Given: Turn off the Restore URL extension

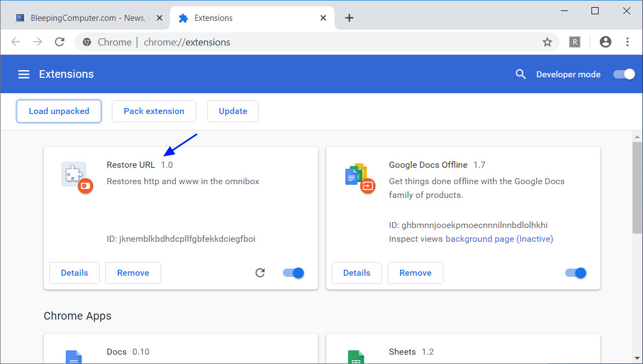Looking at the screenshot, I should (293, 272).
